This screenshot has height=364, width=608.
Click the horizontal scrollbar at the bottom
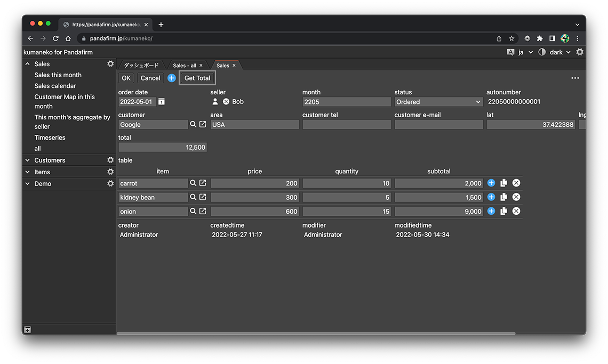coord(316,334)
